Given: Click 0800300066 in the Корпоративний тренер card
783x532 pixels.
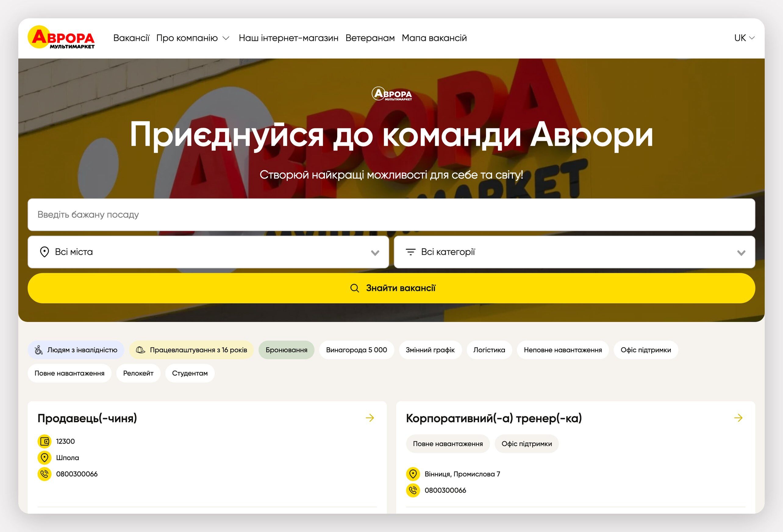Looking at the screenshot, I should pyautogui.click(x=445, y=490).
